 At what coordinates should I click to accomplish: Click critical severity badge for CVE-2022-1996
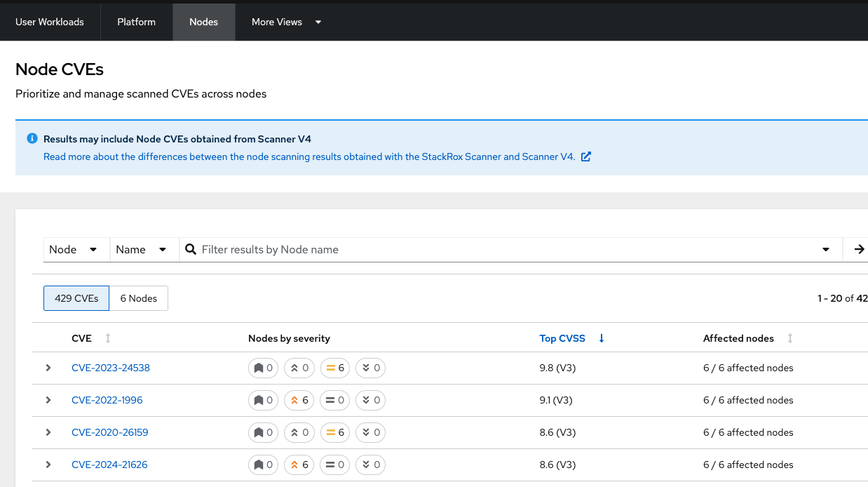(x=263, y=400)
